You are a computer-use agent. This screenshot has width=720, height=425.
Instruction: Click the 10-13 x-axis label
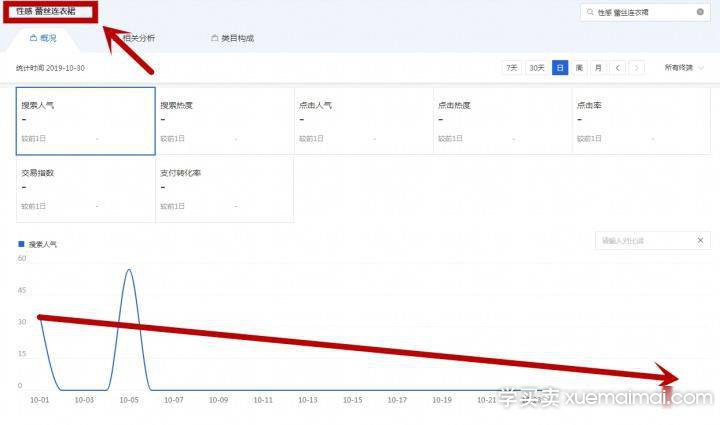tap(308, 400)
